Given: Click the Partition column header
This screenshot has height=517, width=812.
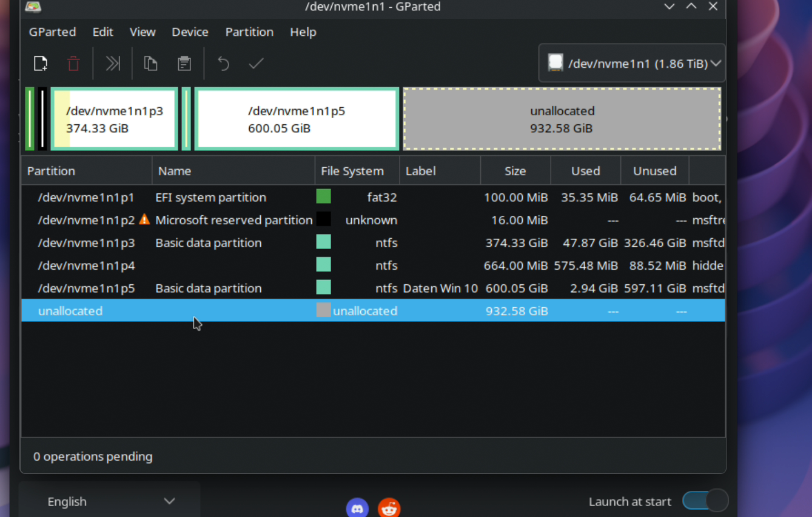Looking at the screenshot, I should tap(87, 171).
